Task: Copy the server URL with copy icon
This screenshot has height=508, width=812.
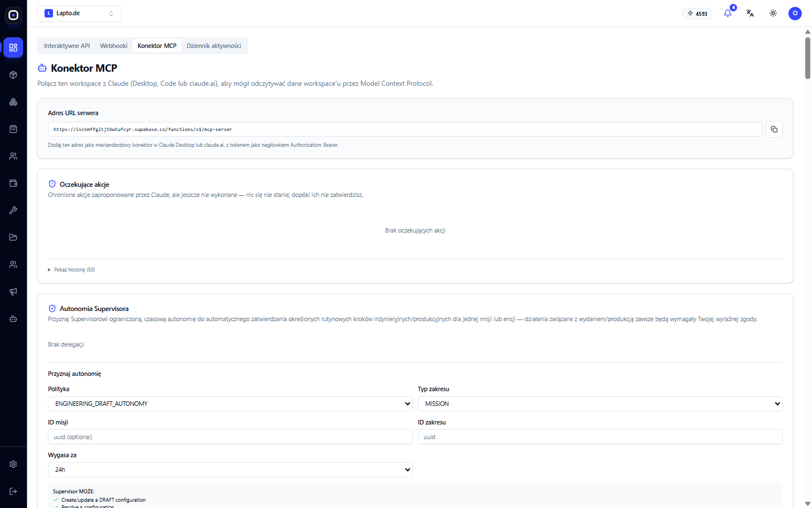Action: (x=774, y=129)
